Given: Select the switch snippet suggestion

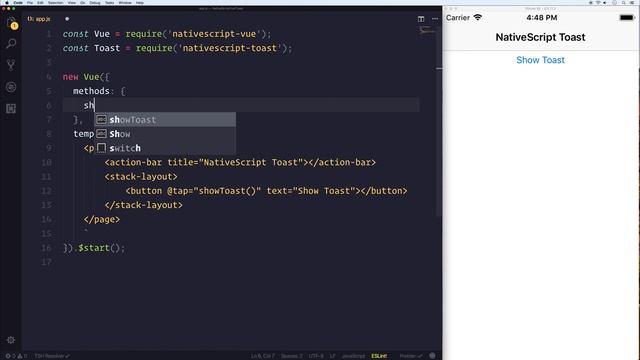Looking at the screenshot, I should point(165,148).
